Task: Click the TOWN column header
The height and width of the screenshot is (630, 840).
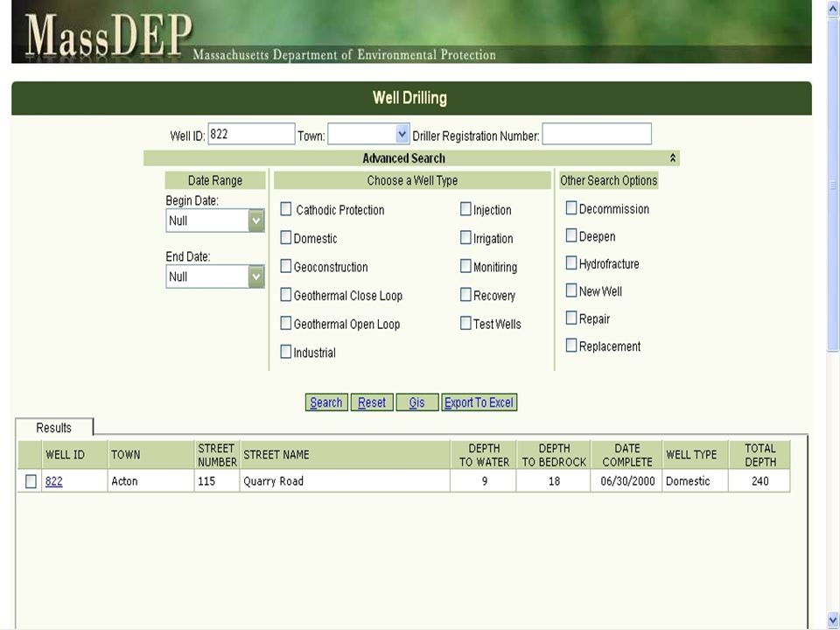Action: click(x=151, y=455)
